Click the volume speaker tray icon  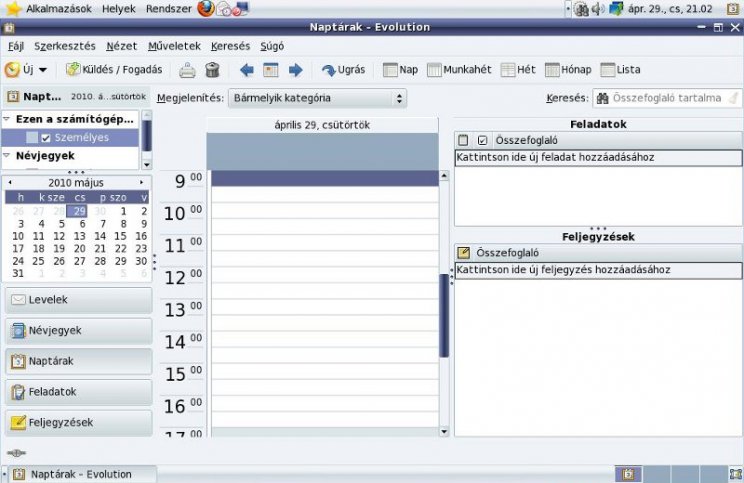click(597, 9)
